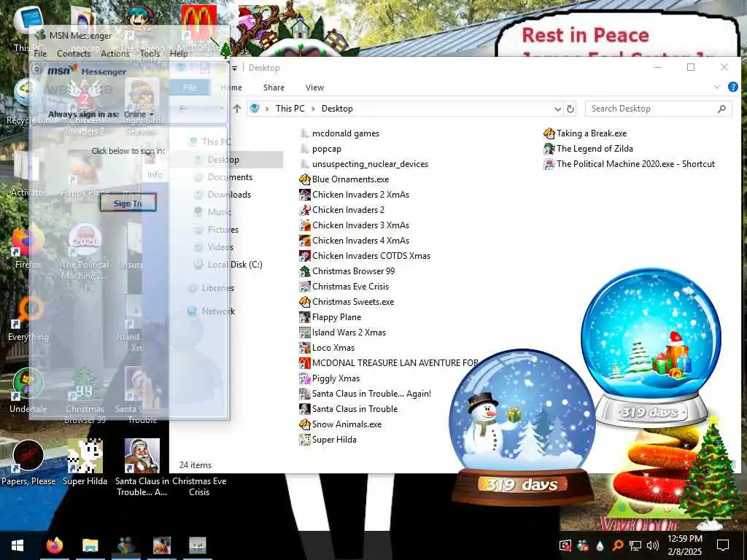Select Chicken Invaders 2 file row
747x560 pixels.
tap(342, 210)
